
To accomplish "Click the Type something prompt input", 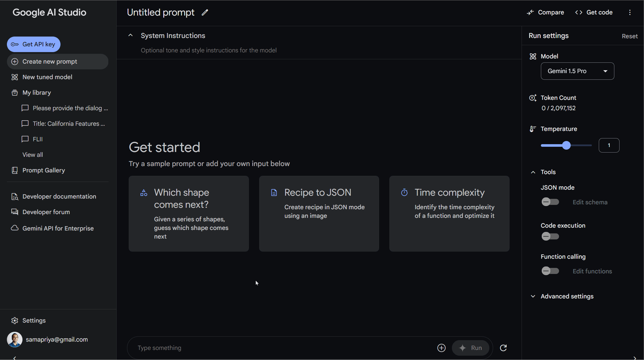I will (285, 348).
